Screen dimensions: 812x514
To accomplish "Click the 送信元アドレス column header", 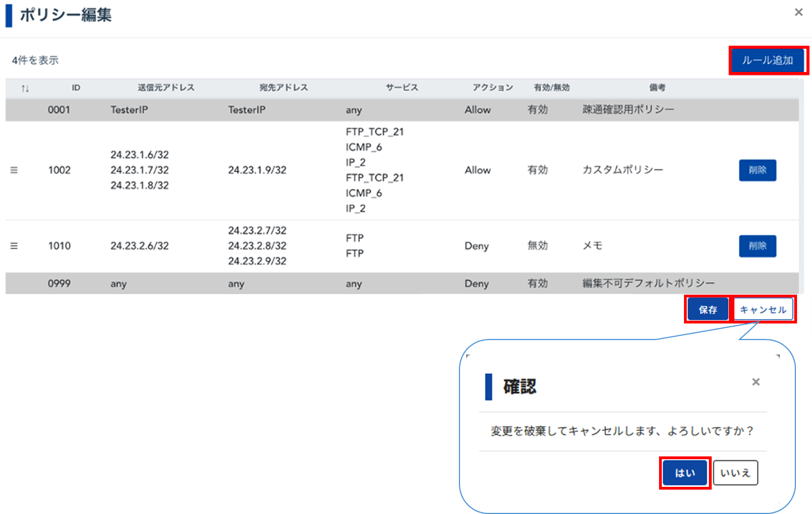I will tap(166, 88).
